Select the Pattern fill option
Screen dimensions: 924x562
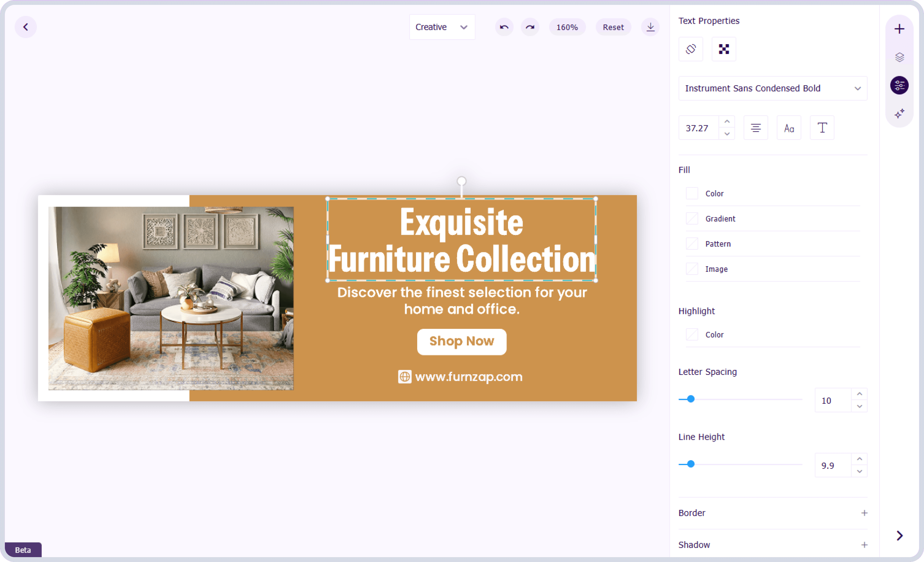pos(691,244)
